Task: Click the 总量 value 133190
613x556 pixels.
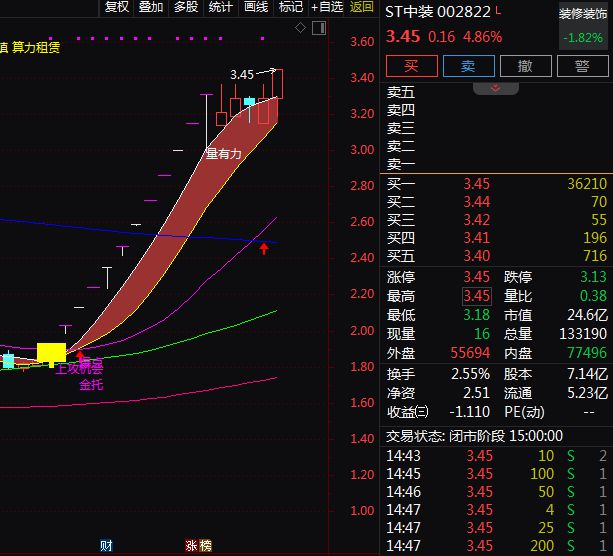Action: [x=583, y=334]
